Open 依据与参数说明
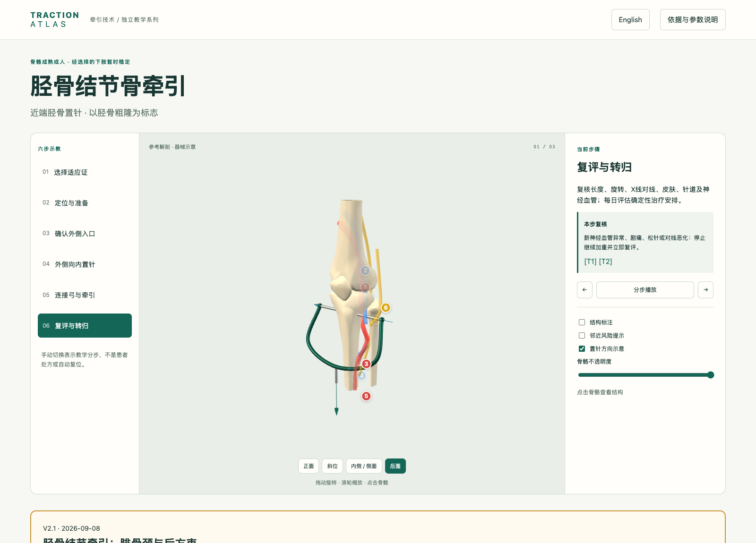756x543 pixels. click(x=693, y=20)
